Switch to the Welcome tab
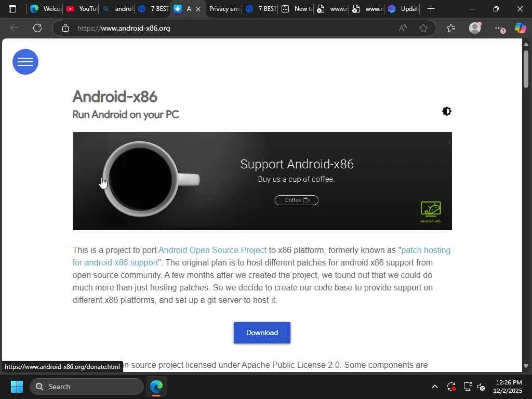532x399 pixels. [45, 9]
